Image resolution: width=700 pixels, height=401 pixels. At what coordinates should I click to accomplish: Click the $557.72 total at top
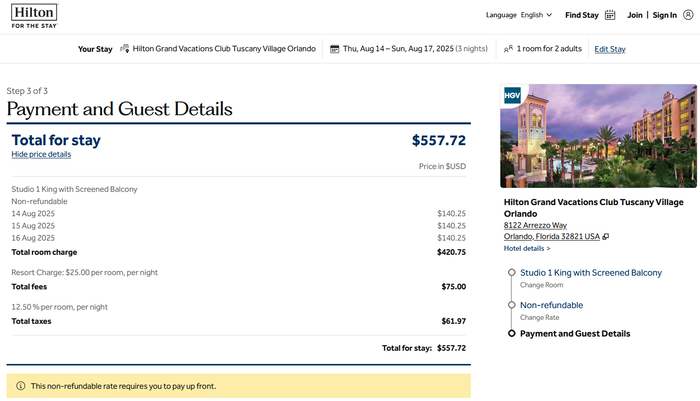(438, 140)
